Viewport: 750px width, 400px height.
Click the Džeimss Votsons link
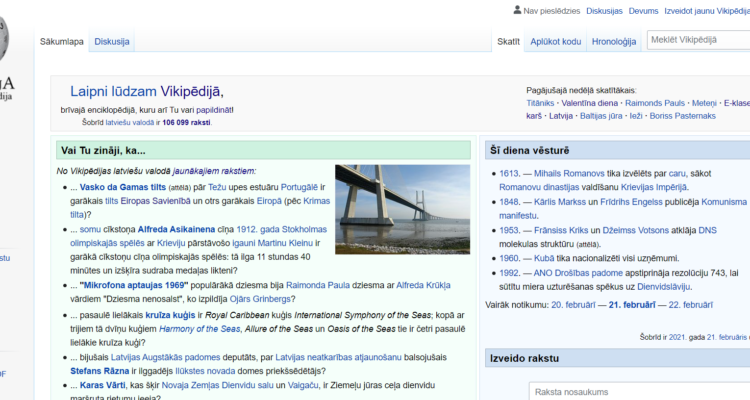(636, 230)
